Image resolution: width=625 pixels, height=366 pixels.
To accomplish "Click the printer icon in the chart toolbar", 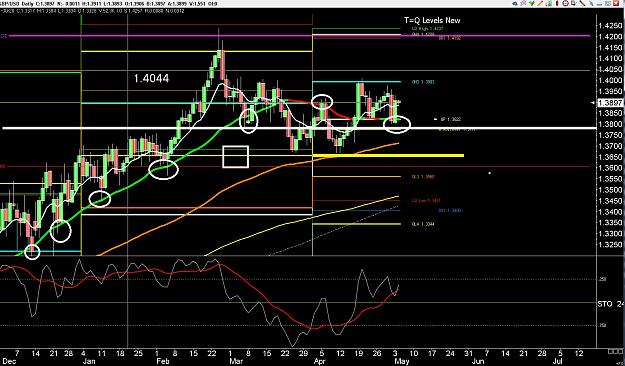I will (566, 3).
